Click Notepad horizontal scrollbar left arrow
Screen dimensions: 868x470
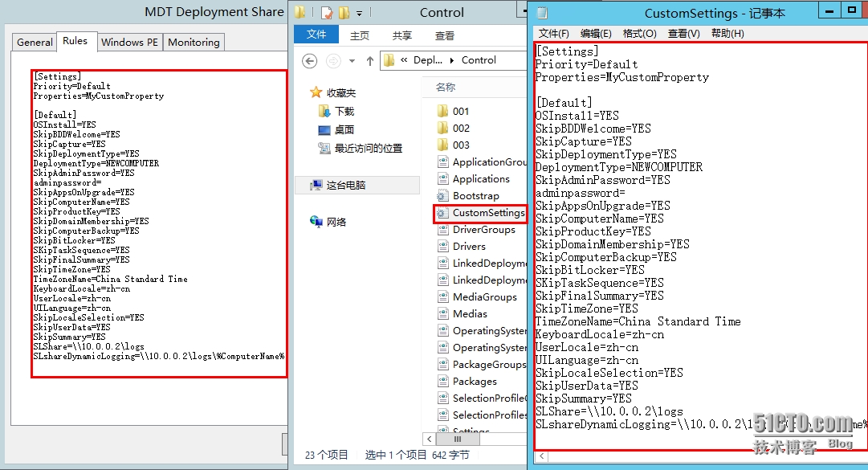coord(541,456)
